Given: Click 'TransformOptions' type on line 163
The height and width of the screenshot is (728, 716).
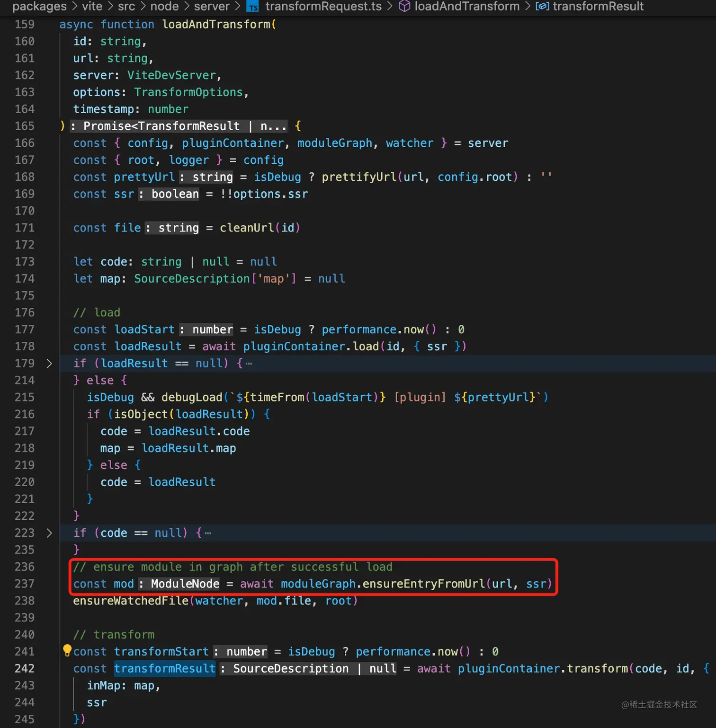Looking at the screenshot, I should [188, 92].
